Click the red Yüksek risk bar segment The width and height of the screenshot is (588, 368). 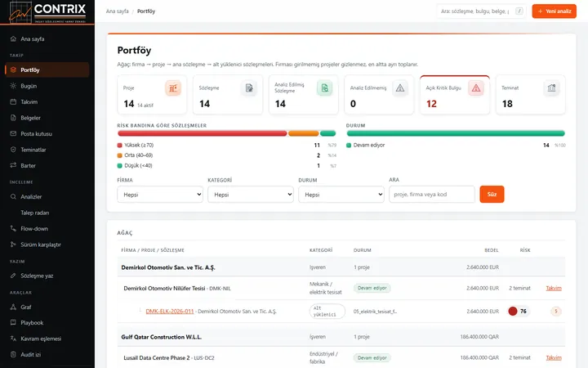coord(203,133)
